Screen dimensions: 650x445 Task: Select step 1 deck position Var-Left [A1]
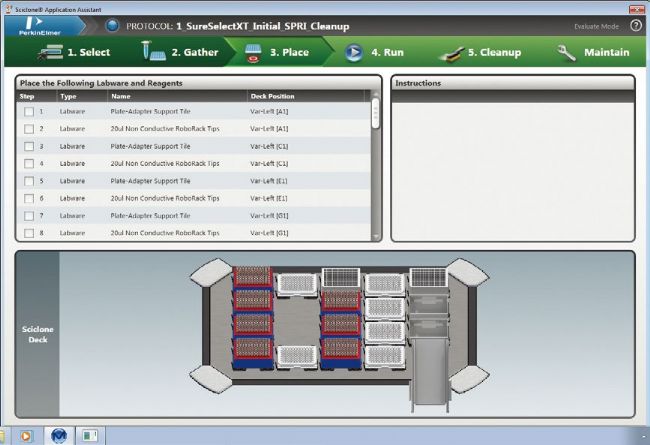pos(269,112)
